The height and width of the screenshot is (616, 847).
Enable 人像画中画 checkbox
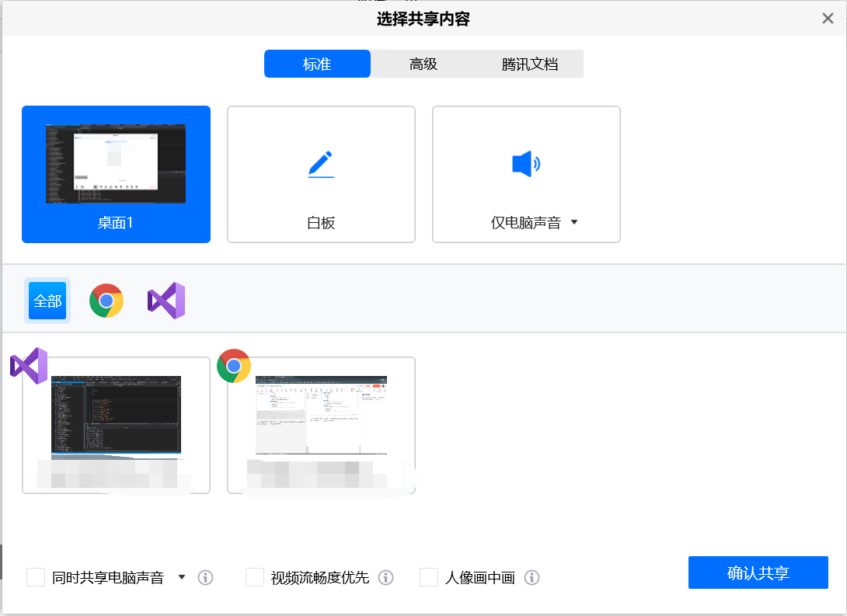(x=429, y=577)
